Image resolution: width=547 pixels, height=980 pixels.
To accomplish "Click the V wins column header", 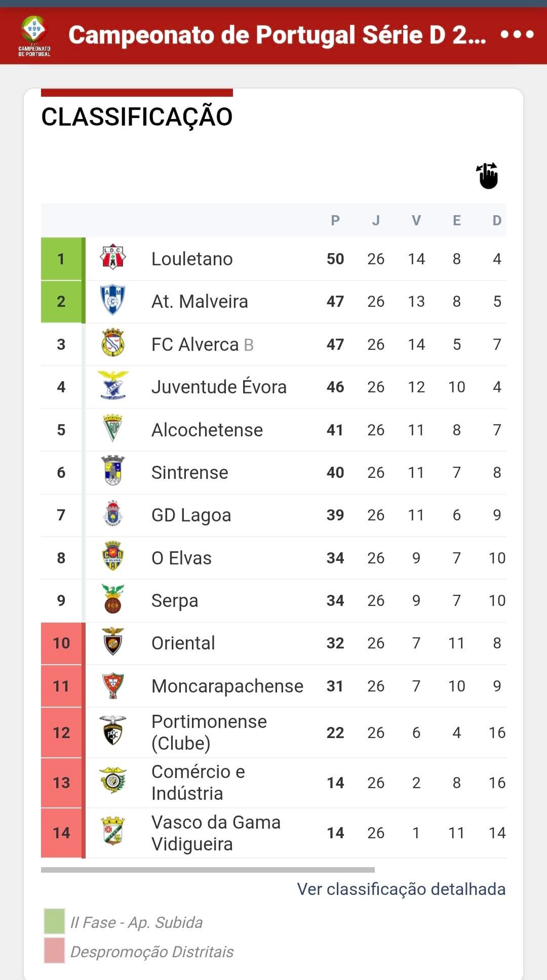I will coord(416,220).
